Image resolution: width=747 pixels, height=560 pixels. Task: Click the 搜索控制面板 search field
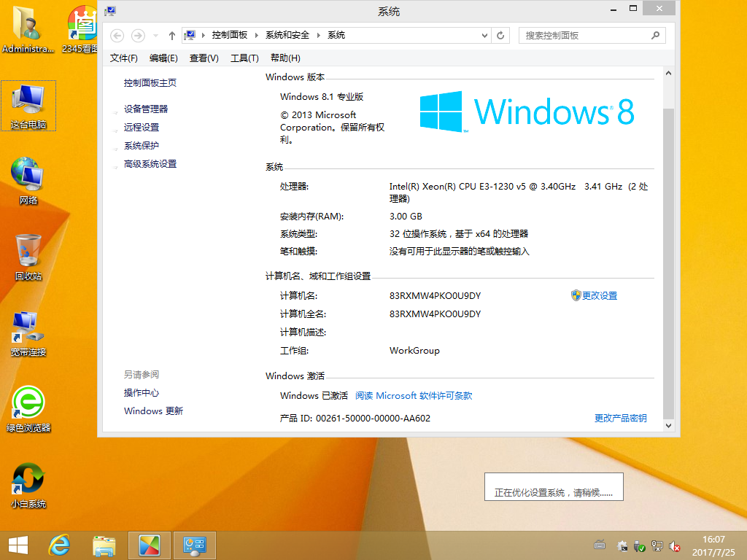coord(586,35)
